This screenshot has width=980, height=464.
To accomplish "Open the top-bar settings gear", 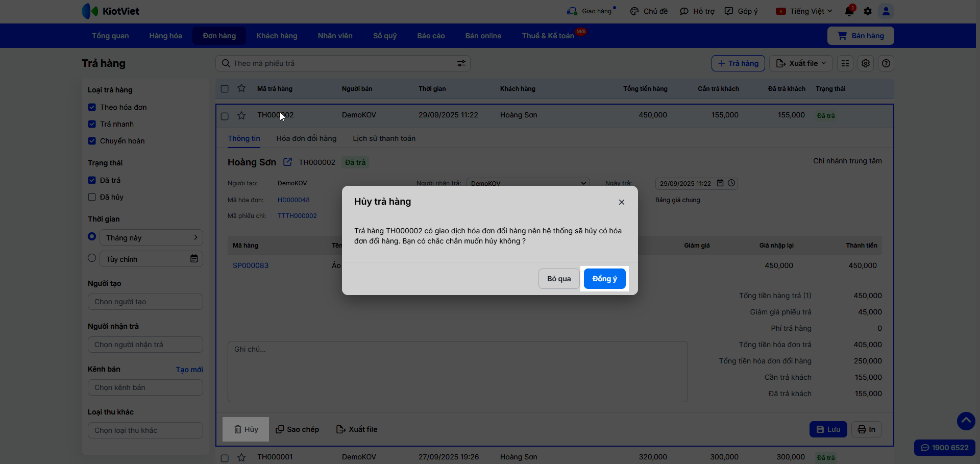I will [868, 11].
